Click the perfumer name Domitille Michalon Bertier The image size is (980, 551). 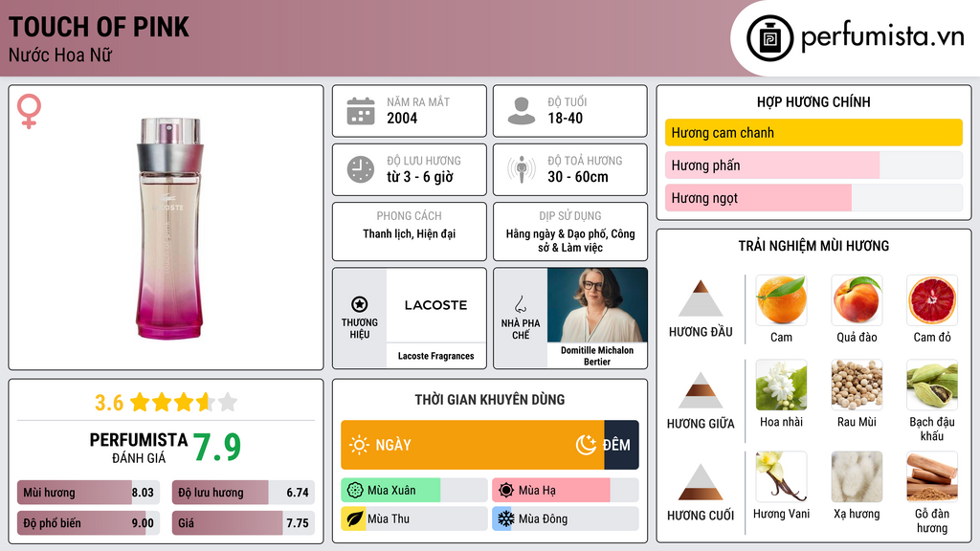click(x=597, y=356)
